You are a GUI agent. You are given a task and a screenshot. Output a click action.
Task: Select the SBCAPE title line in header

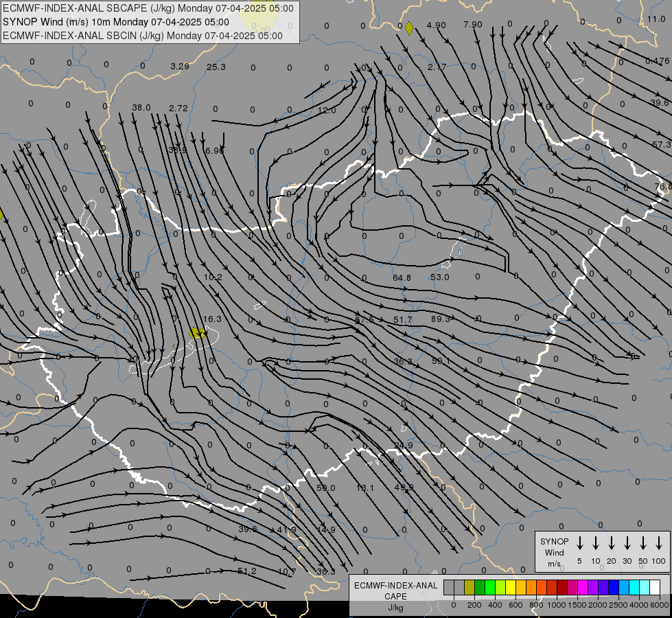tap(148, 8)
